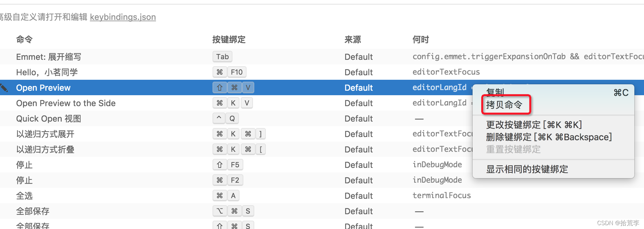Click Default source in Quick Open 视图 row

tap(359, 119)
